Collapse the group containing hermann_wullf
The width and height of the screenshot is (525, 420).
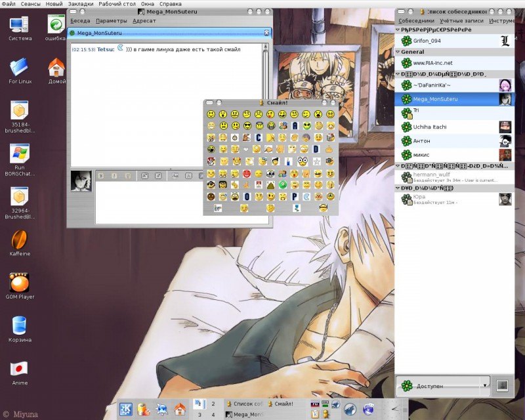(x=398, y=166)
